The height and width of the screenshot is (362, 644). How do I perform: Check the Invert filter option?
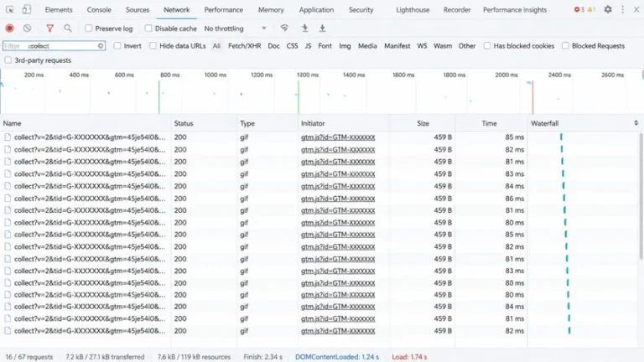click(117, 45)
